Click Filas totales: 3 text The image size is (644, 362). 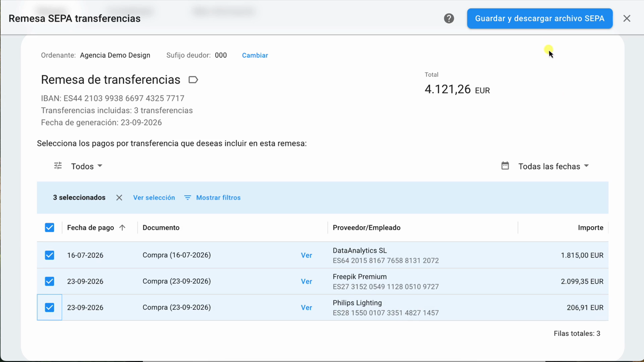577,333
